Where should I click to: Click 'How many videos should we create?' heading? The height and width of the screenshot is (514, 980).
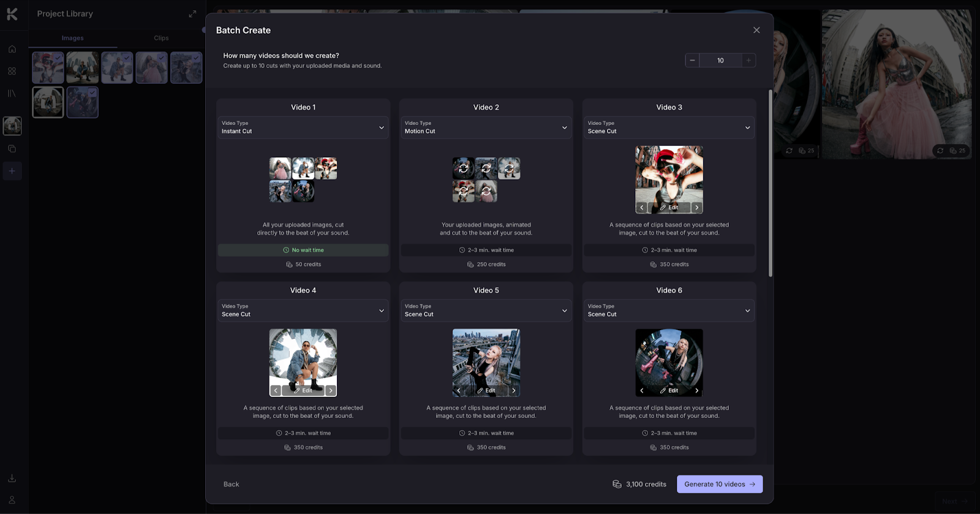click(x=281, y=56)
